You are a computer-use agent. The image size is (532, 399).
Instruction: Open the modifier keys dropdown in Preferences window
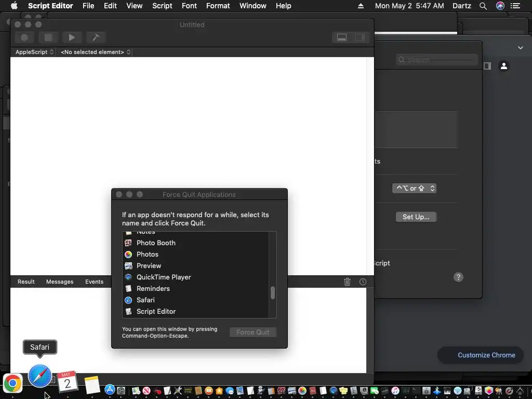point(414,188)
